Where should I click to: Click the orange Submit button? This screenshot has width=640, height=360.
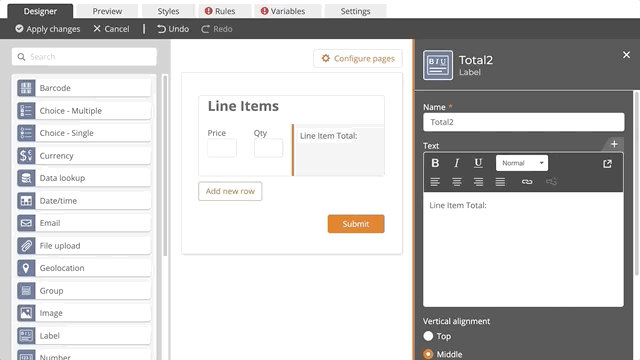tap(356, 224)
